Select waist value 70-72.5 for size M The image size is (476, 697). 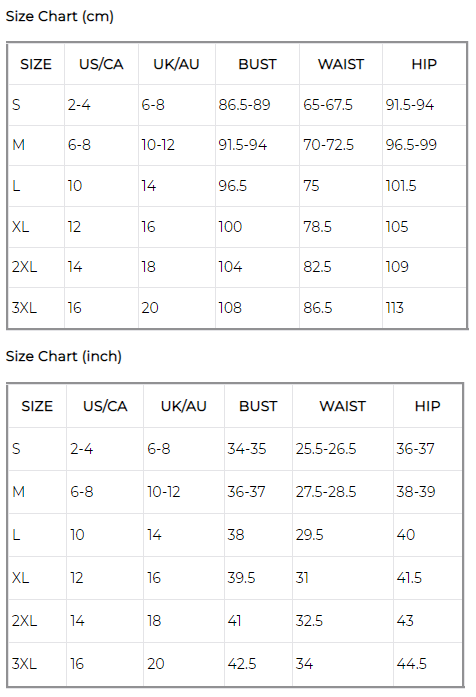tap(328, 145)
